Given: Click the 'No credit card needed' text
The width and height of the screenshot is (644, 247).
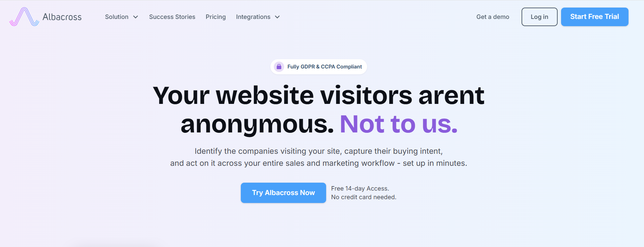Looking at the screenshot, I should (x=363, y=197).
